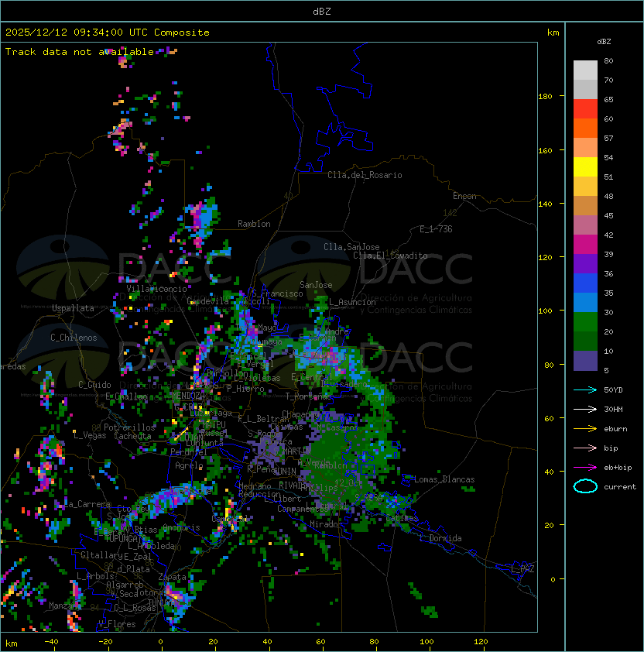Click the Villavicencio place label
Viewport: 644px width, 652px height.
156,289
